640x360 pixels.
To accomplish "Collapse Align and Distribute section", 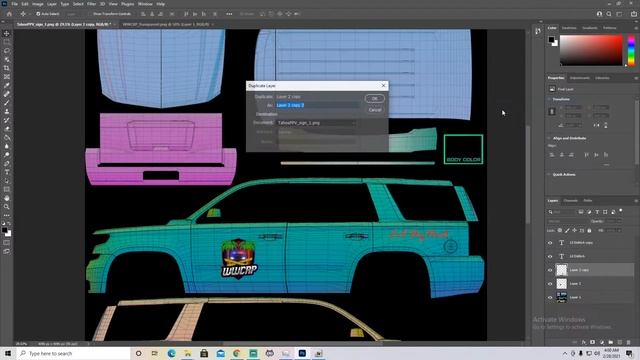I will pyautogui.click(x=549, y=138).
